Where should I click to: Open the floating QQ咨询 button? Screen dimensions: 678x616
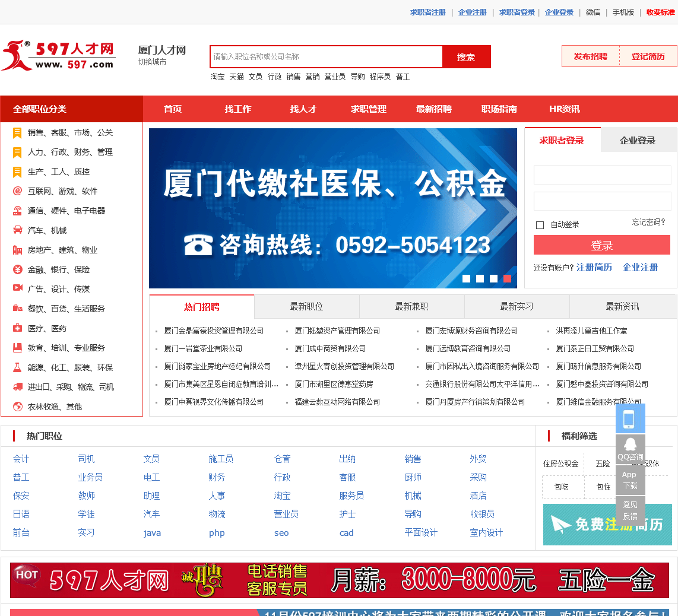pyautogui.click(x=630, y=450)
